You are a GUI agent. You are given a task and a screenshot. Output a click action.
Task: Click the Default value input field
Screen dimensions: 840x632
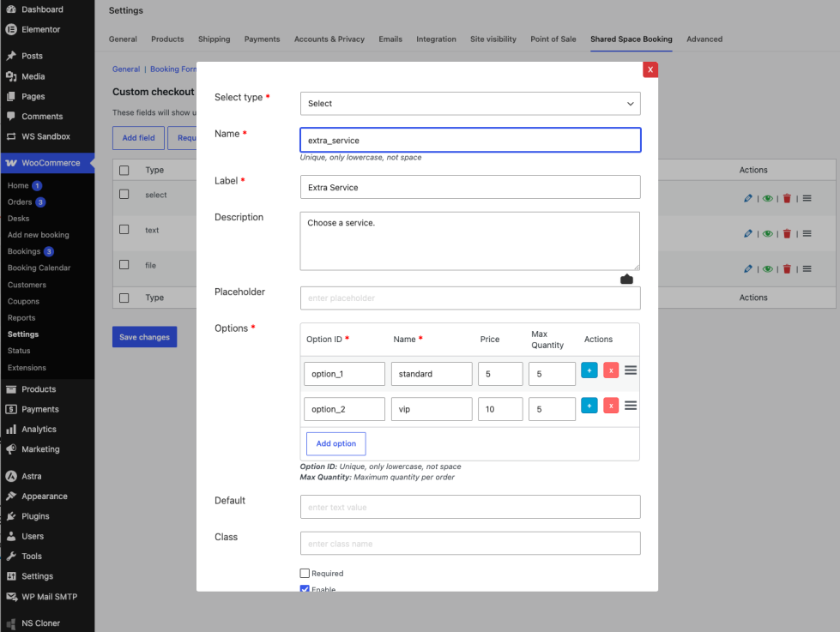click(470, 507)
